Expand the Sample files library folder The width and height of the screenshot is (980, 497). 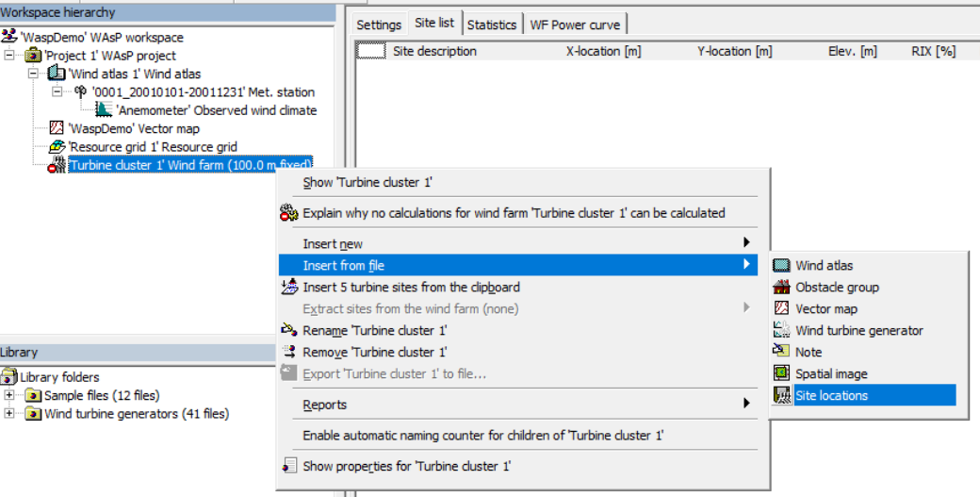(x=10, y=395)
